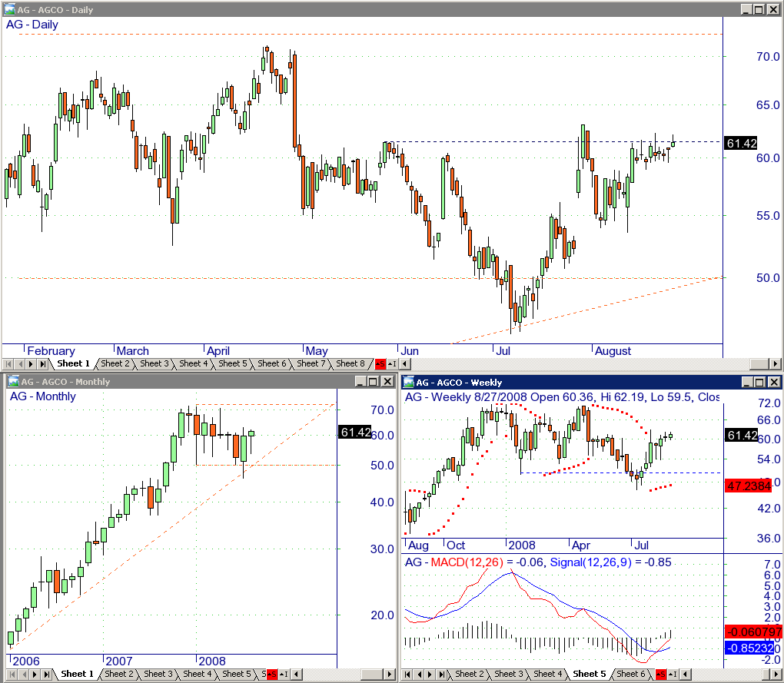Switch to Sheet 6 in Weekly chart
The image size is (784, 683).
click(630, 674)
